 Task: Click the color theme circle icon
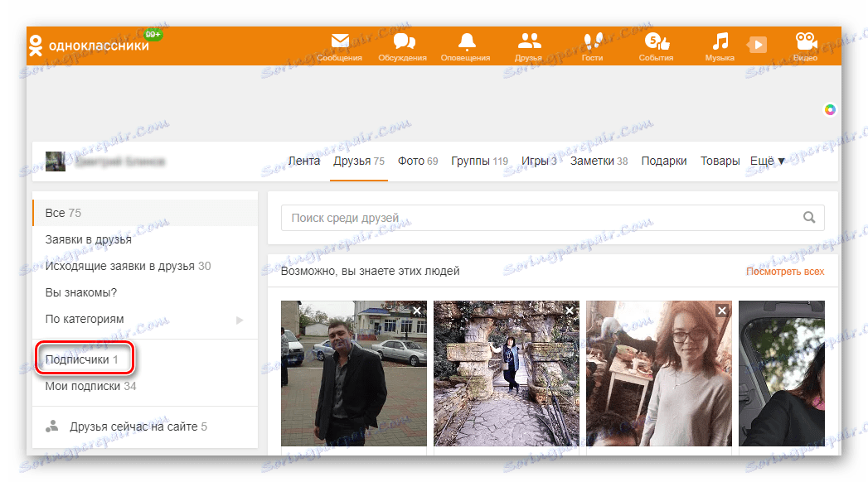pos(829,109)
